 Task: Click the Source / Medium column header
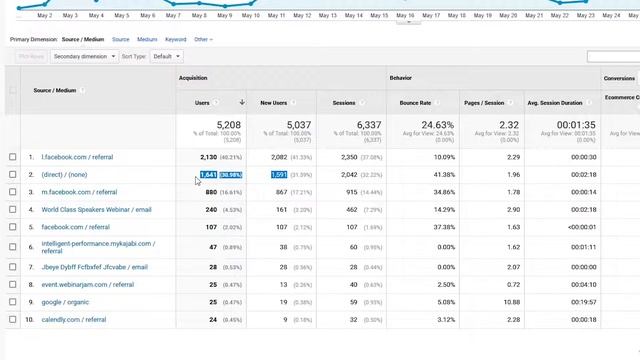[55, 91]
